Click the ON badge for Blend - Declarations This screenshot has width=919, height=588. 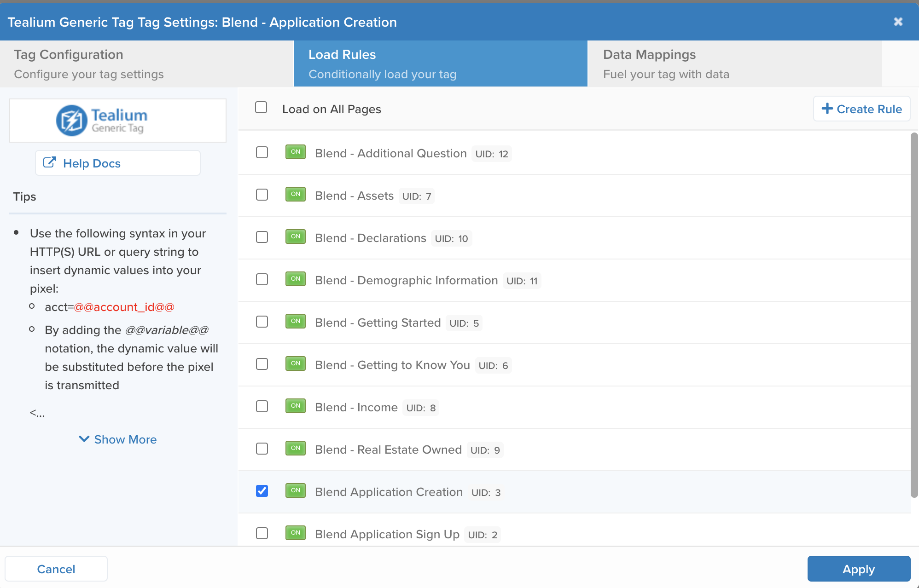tap(295, 236)
